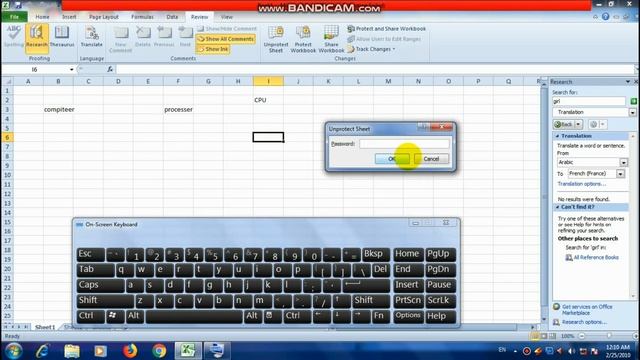Switch to the Data tab
This screenshot has width=640, height=360.
[172, 17]
